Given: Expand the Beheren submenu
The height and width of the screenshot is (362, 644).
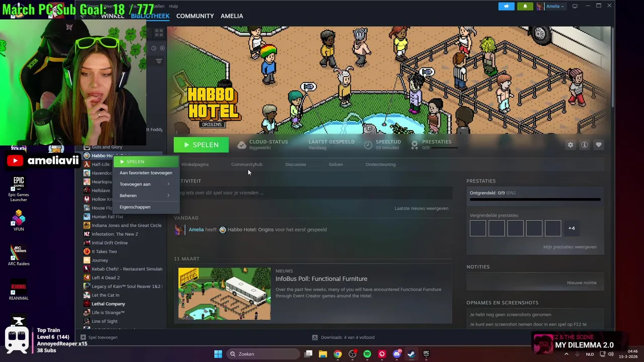Looking at the screenshot, I should coord(146,195).
